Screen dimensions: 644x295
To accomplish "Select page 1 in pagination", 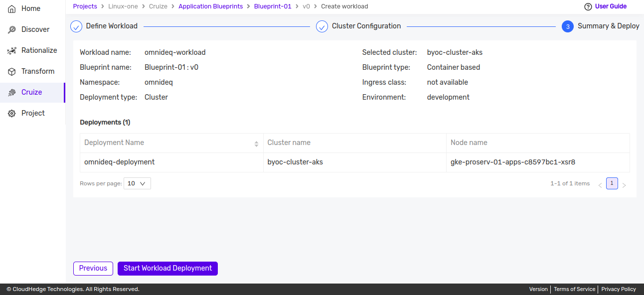I will 612,183.
